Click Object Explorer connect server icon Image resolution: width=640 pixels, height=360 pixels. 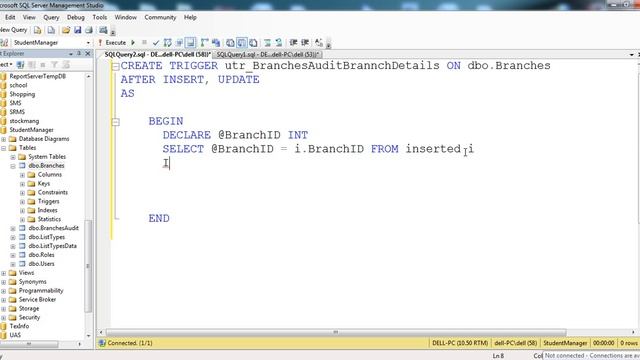coord(20,64)
